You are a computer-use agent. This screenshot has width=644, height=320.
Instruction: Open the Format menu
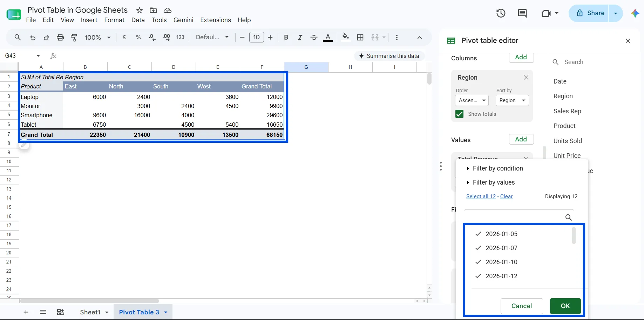[x=114, y=20]
